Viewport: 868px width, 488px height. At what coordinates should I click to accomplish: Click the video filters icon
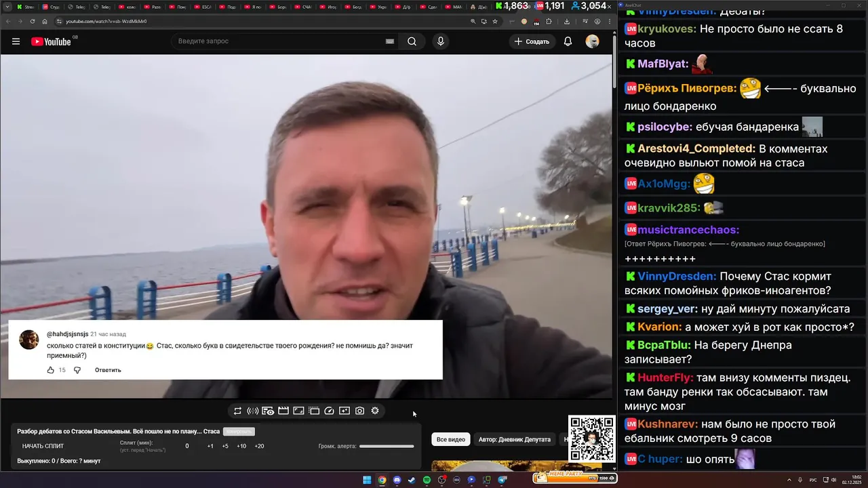(314, 411)
